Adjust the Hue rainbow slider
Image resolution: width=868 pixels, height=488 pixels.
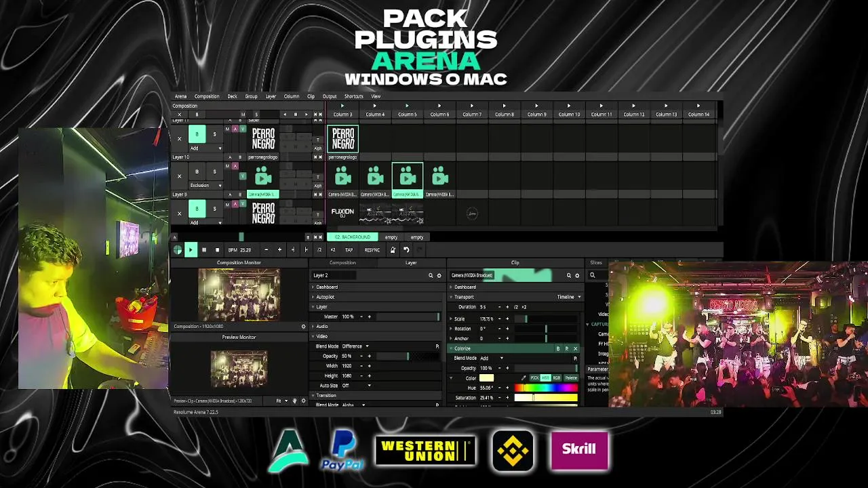(x=545, y=388)
